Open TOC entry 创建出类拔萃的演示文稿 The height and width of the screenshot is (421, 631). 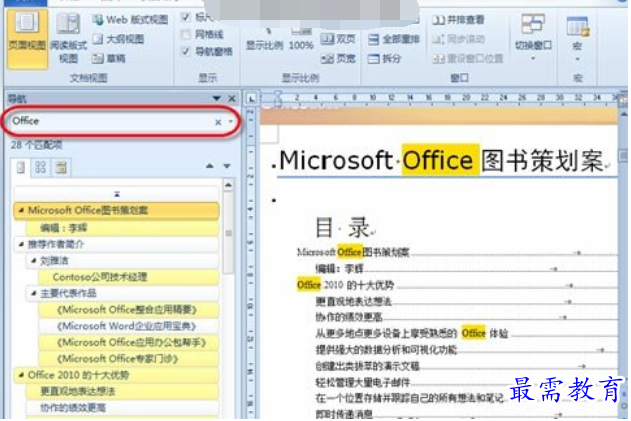pyautogui.click(x=367, y=366)
